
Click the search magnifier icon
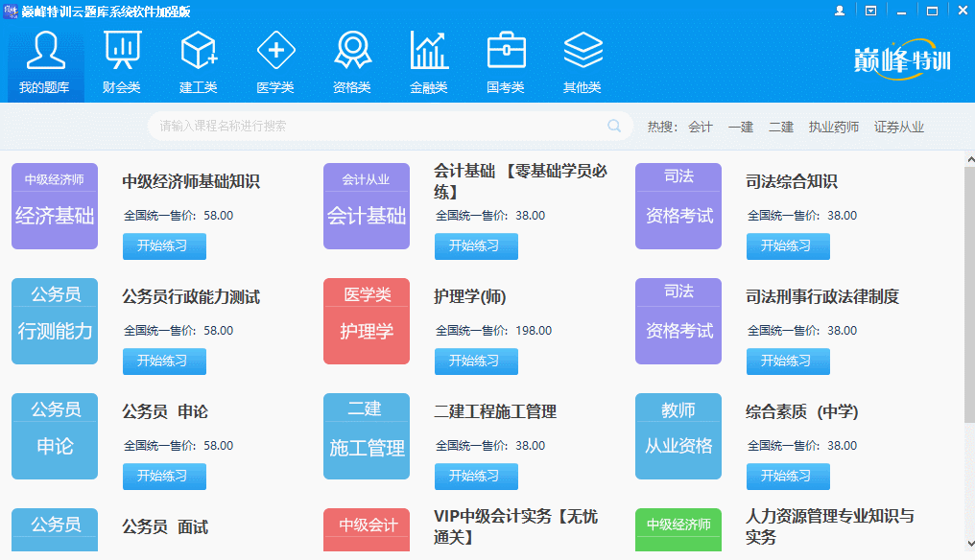coord(614,127)
